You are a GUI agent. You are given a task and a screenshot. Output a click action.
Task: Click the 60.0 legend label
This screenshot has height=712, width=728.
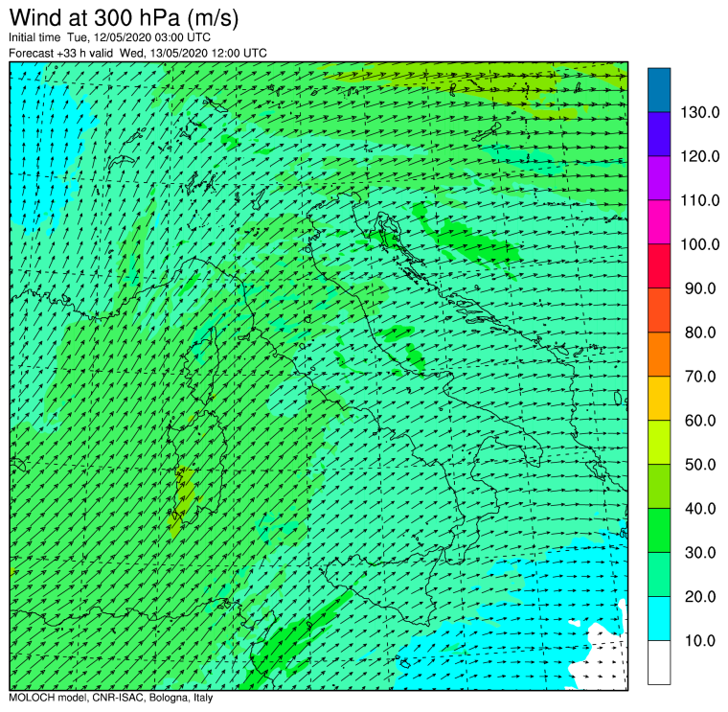point(700,421)
